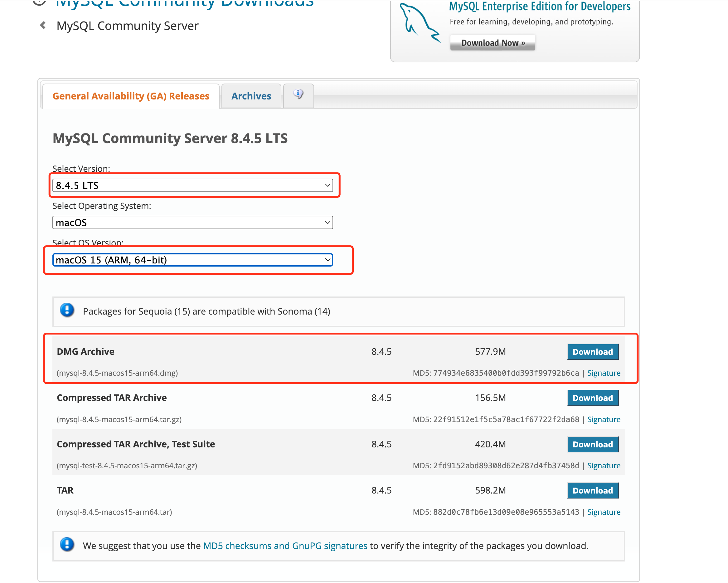Viewport: 728px width, 583px height.
Task: Click filename mysql-8.4.5-macos15-arm64.tar.gz
Action: [x=119, y=419]
